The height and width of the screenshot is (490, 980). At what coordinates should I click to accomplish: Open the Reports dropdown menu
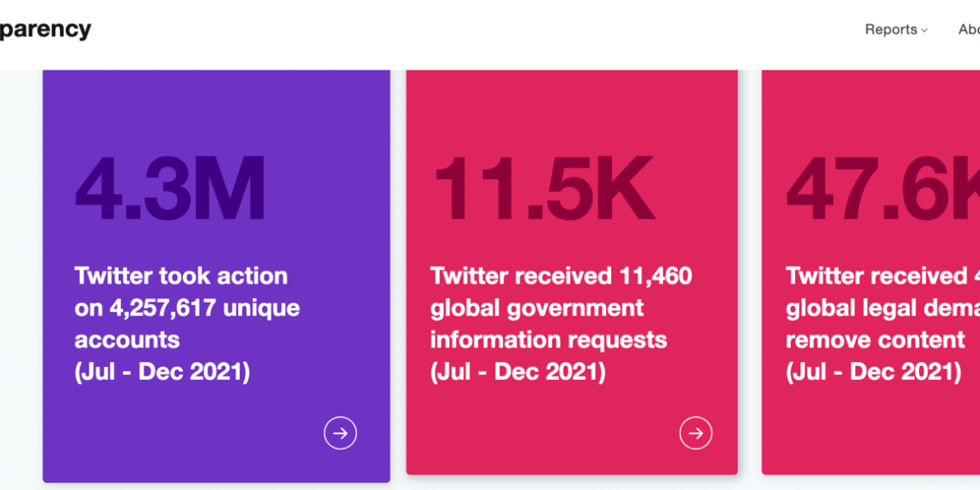click(897, 29)
